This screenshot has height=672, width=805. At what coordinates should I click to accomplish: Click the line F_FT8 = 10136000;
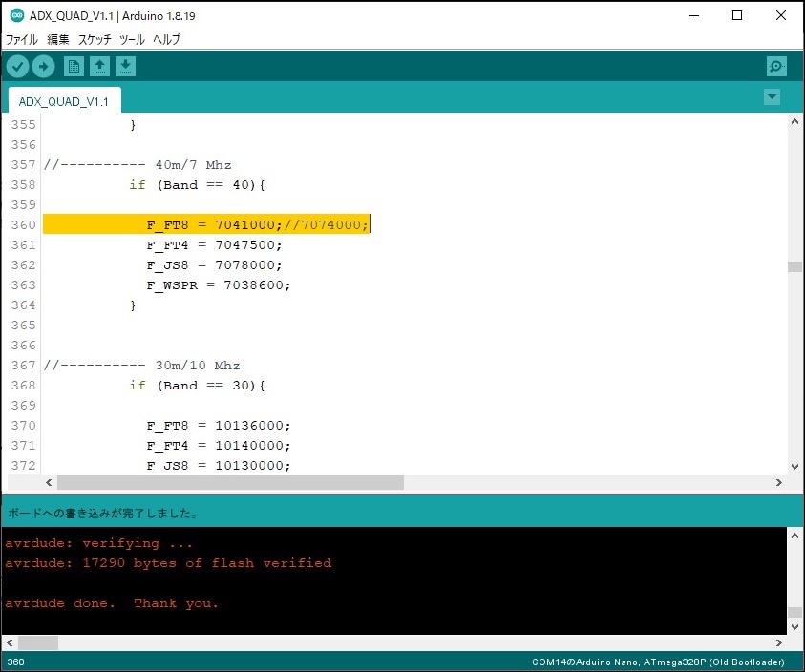[218, 425]
